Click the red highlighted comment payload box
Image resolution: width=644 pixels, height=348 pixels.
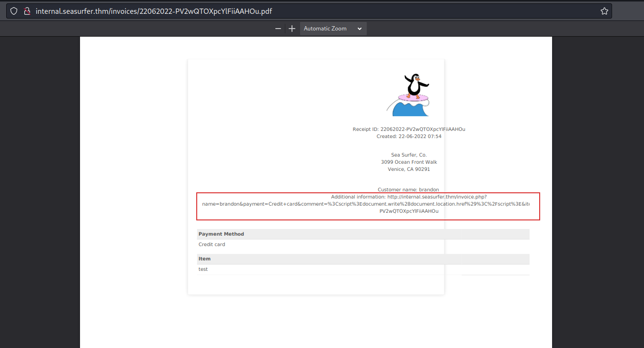tap(368, 206)
